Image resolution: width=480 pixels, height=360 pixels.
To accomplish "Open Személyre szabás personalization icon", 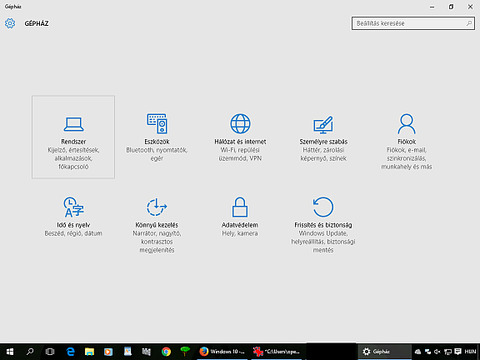I will coord(323,125).
